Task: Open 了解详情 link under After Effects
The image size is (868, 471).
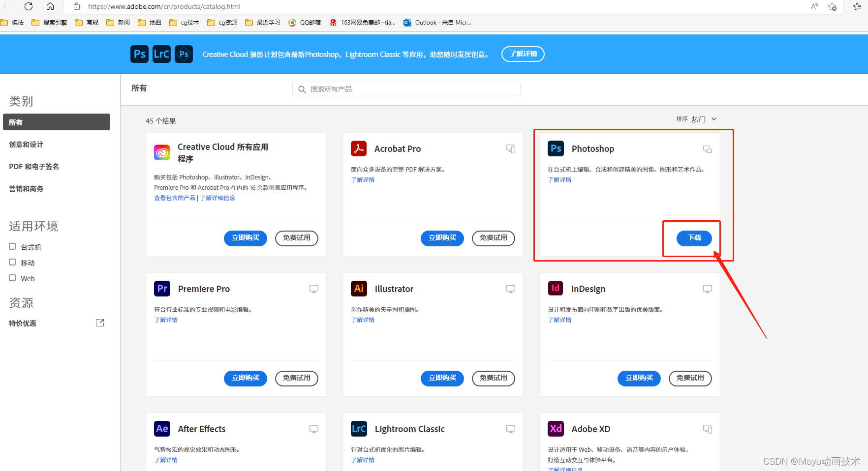Action: point(166,460)
